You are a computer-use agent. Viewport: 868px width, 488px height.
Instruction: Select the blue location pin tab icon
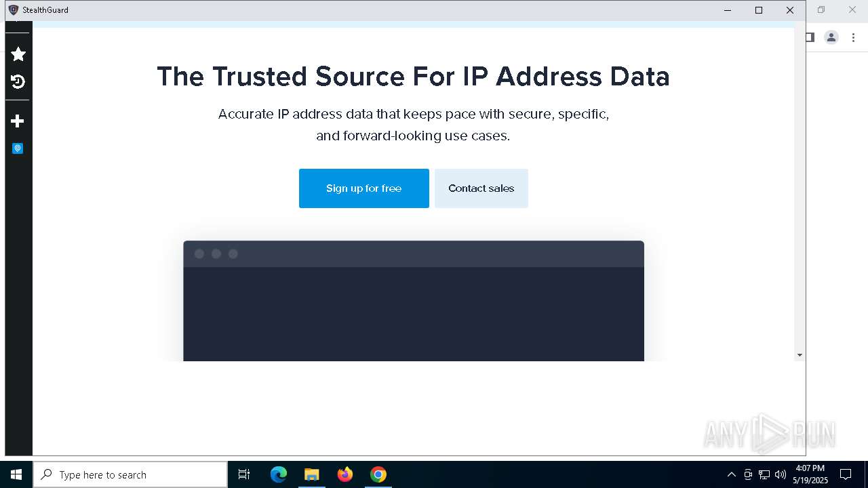18,148
